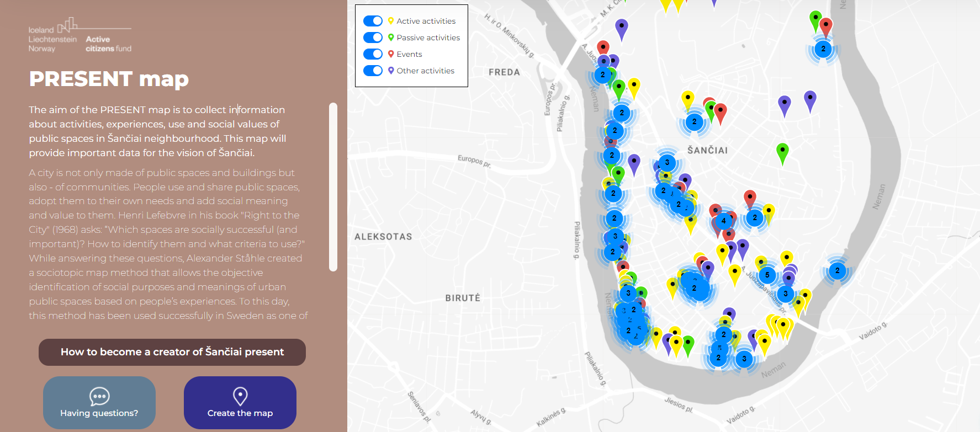
Task: Click the Passive activities legend label
Action: click(428, 38)
